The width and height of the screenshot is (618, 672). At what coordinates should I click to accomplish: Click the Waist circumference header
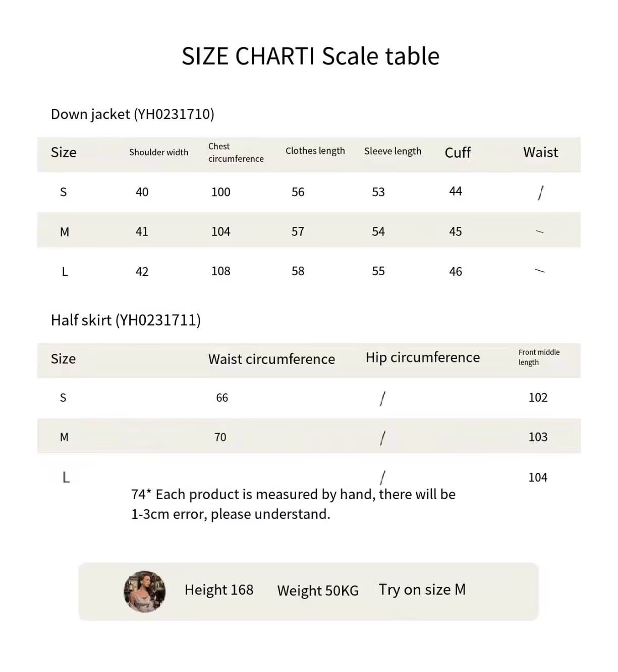(x=271, y=359)
